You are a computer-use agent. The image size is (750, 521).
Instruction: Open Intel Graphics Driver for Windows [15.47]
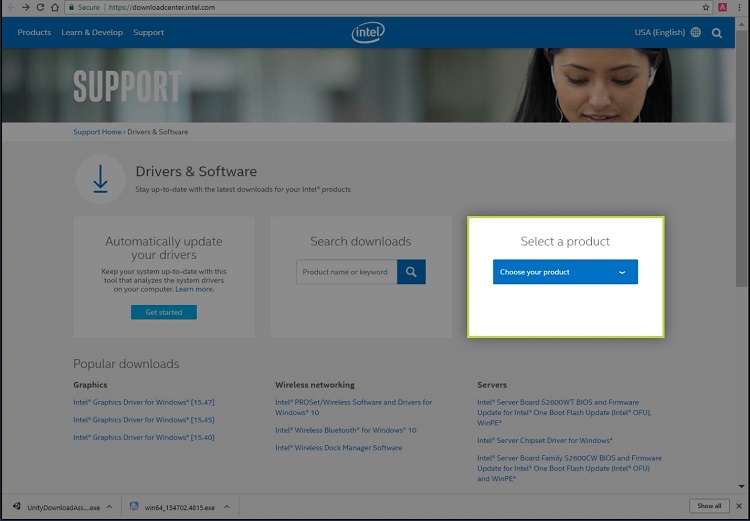click(x=143, y=402)
